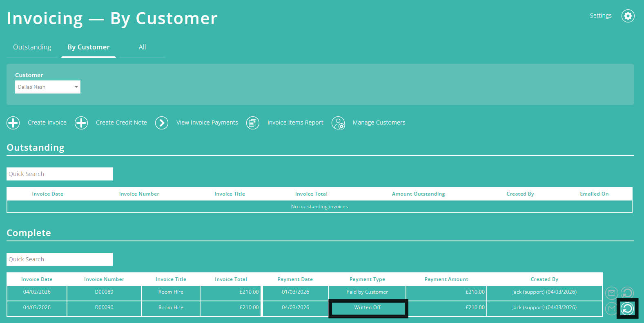This screenshot has width=644, height=323.
Task: Click the Invoice Items Report document icon
Action: pyautogui.click(x=253, y=123)
